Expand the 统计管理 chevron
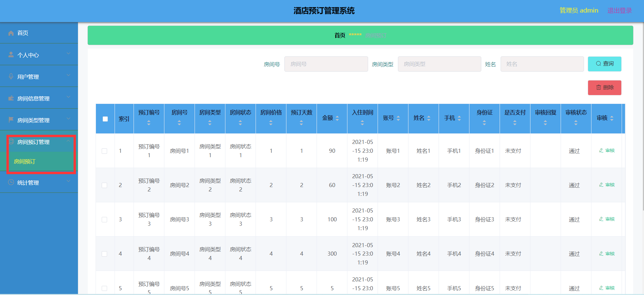The height and width of the screenshot is (295, 644). click(x=68, y=181)
